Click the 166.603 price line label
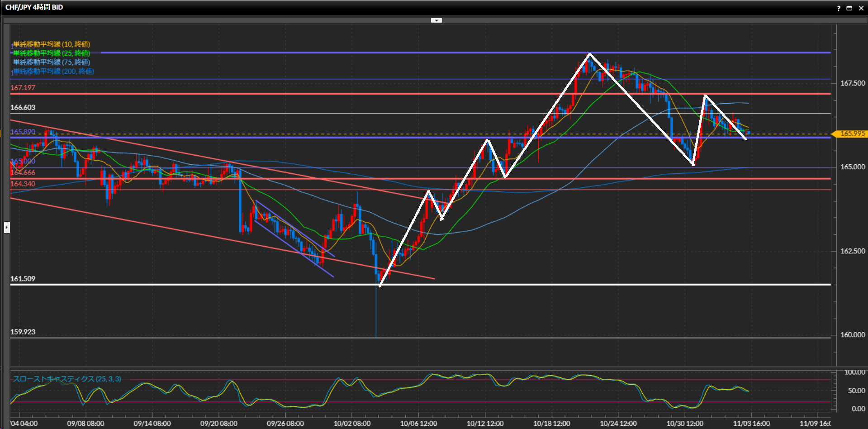868x429 pixels. (x=23, y=107)
